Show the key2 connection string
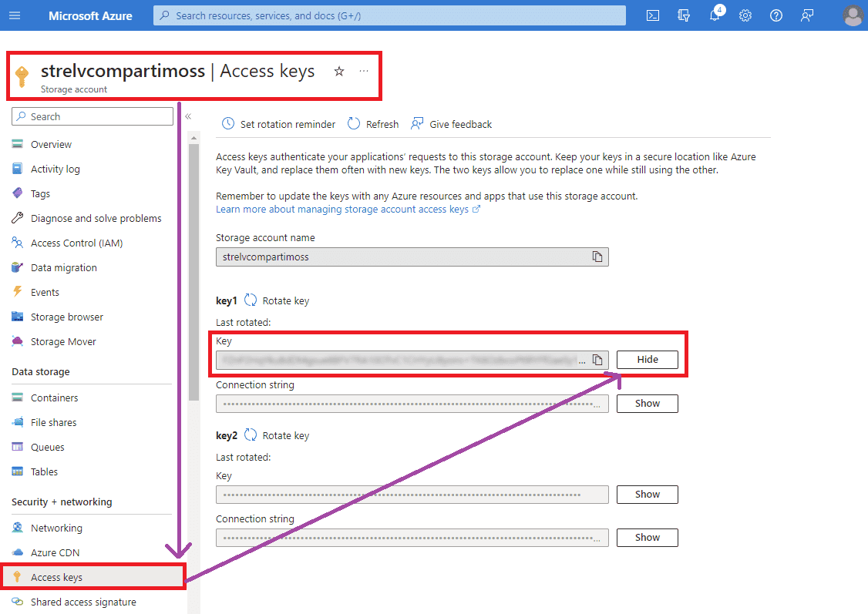The image size is (868, 614). coord(647,537)
